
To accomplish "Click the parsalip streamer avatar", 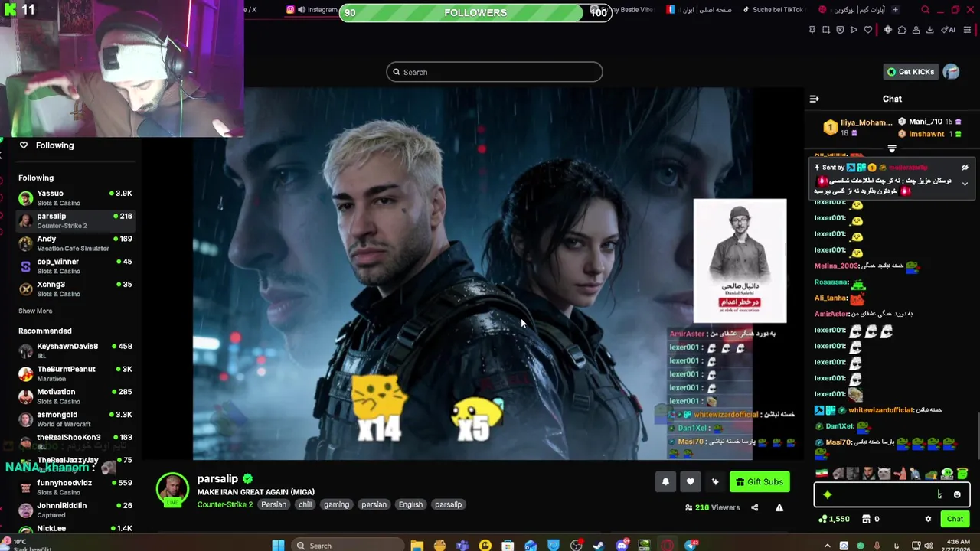I will (172, 490).
